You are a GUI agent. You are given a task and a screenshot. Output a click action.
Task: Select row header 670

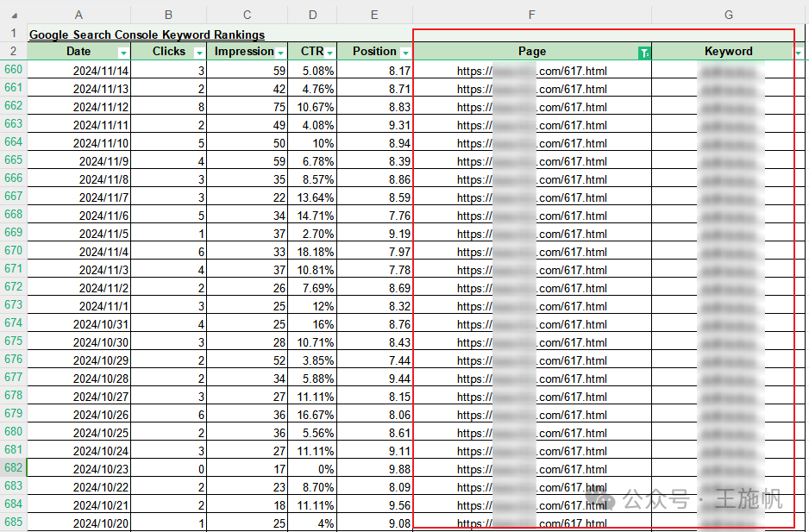point(14,251)
